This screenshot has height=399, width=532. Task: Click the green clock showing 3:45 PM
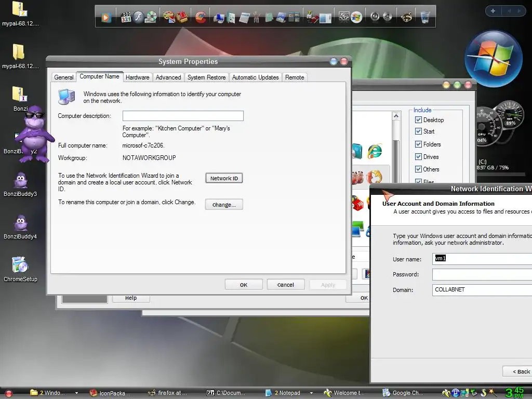tap(515, 392)
